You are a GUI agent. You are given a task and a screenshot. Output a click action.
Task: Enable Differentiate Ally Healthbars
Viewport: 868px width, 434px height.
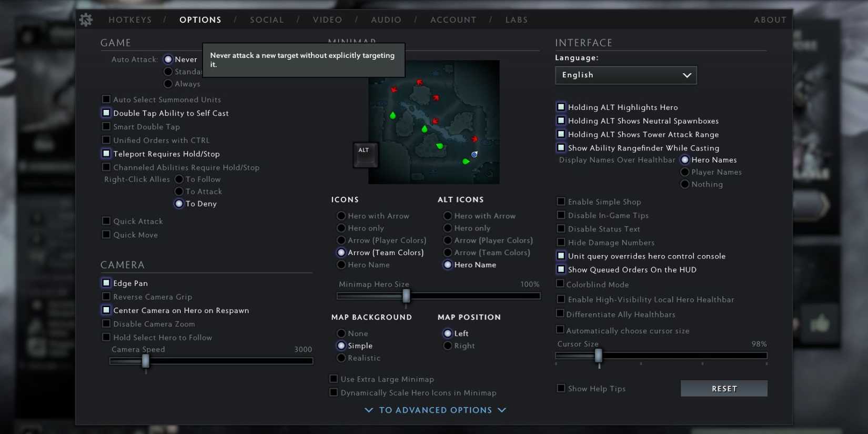(560, 314)
